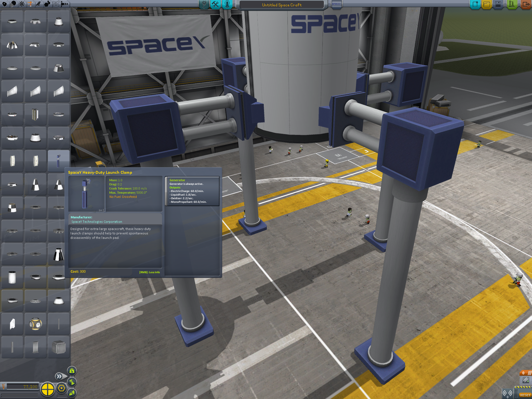Click the green Launch button

click(x=512, y=4)
